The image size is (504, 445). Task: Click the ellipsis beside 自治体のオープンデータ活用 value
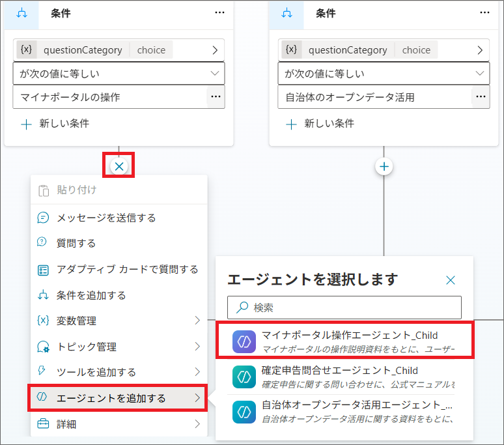[480, 97]
